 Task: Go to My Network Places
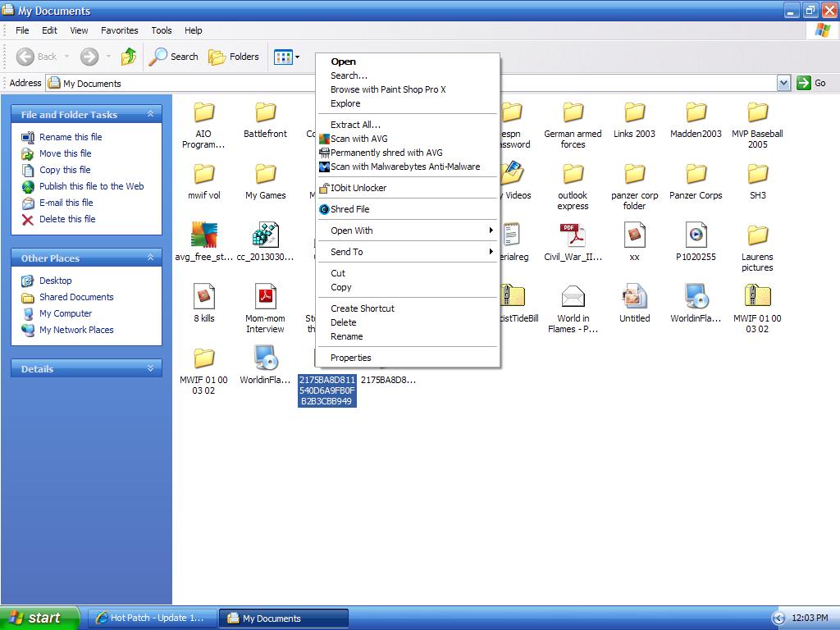tap(76, 330)
